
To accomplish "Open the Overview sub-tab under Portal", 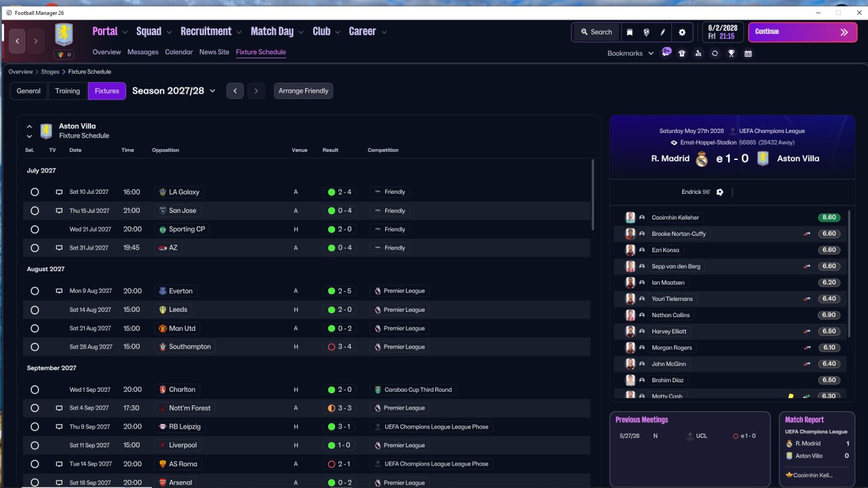I will [x=106, y=52].
